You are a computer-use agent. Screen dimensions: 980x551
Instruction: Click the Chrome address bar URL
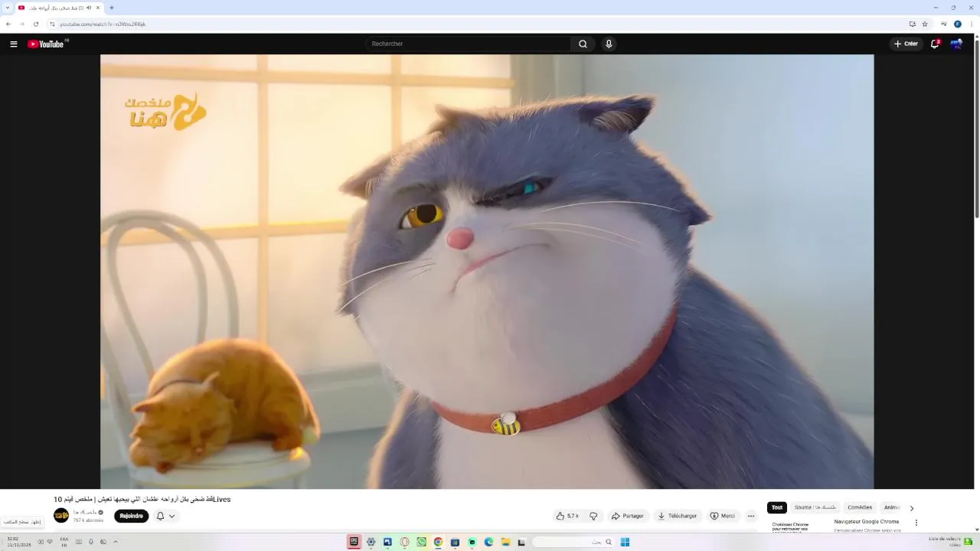click(103, 24)
